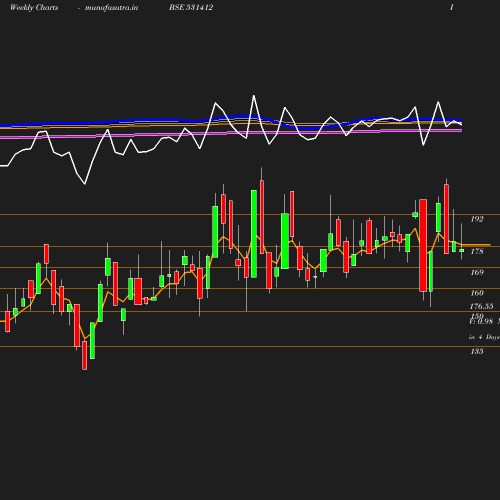
Task: Click the '0.98' volume value text
Action: (485, 321)
